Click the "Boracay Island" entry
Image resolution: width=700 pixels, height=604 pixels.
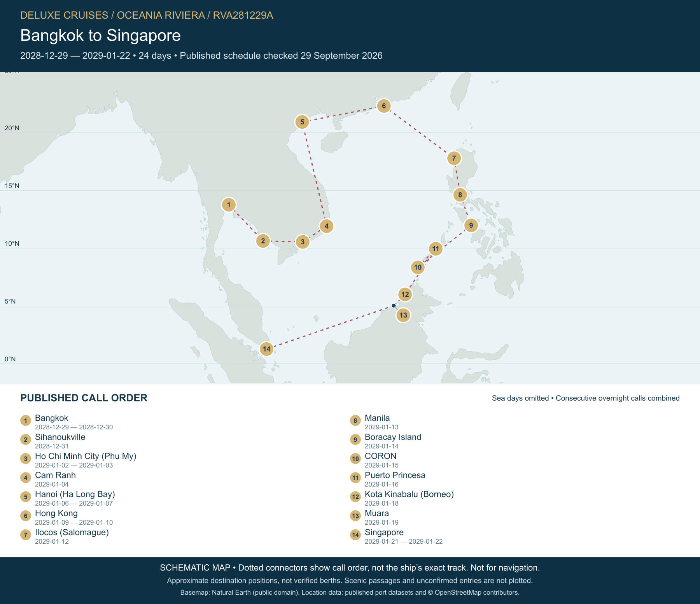tap(393, 437)
